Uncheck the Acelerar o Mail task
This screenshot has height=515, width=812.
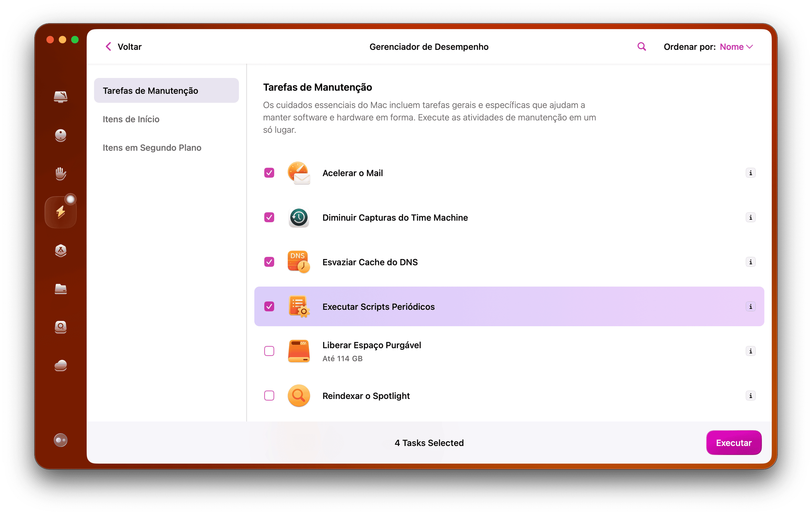point(269,173)
